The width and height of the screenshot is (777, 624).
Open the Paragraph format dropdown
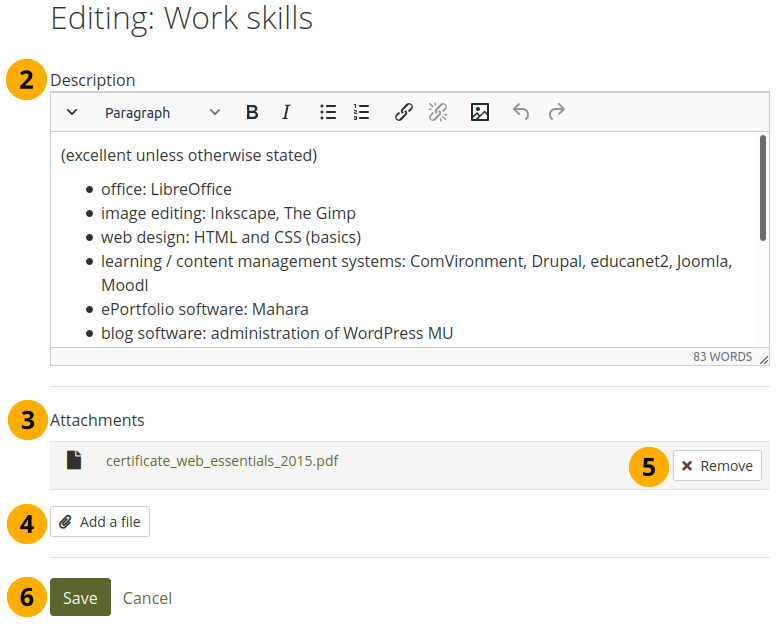162,113
